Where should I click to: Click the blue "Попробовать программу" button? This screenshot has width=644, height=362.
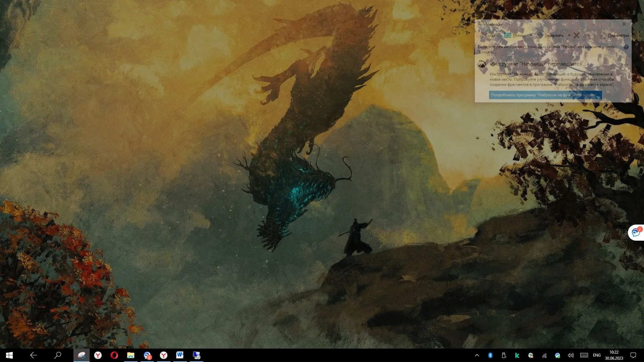(545, 95)
